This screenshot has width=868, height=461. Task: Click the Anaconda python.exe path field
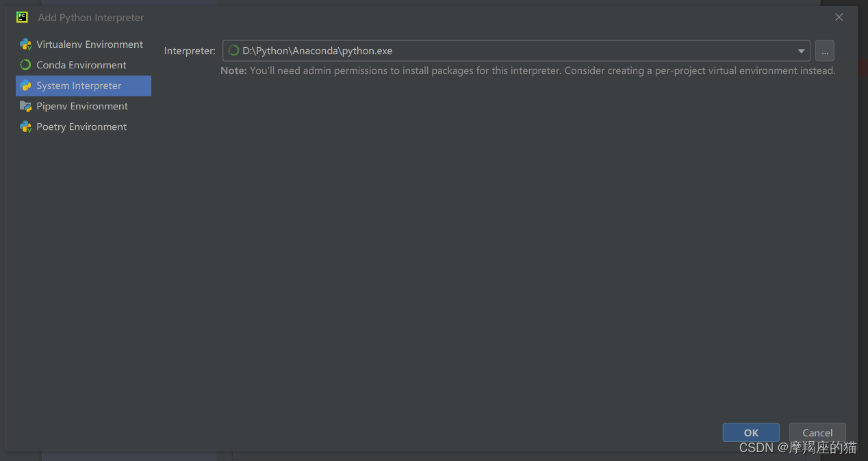(x=479, y=50)
